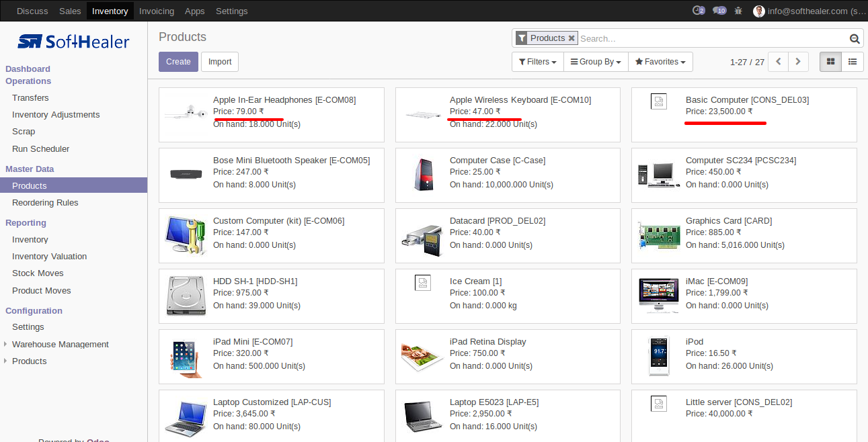
Task: Click Basic Computer placeholder image icon
Action: click(x=659, y=101)
